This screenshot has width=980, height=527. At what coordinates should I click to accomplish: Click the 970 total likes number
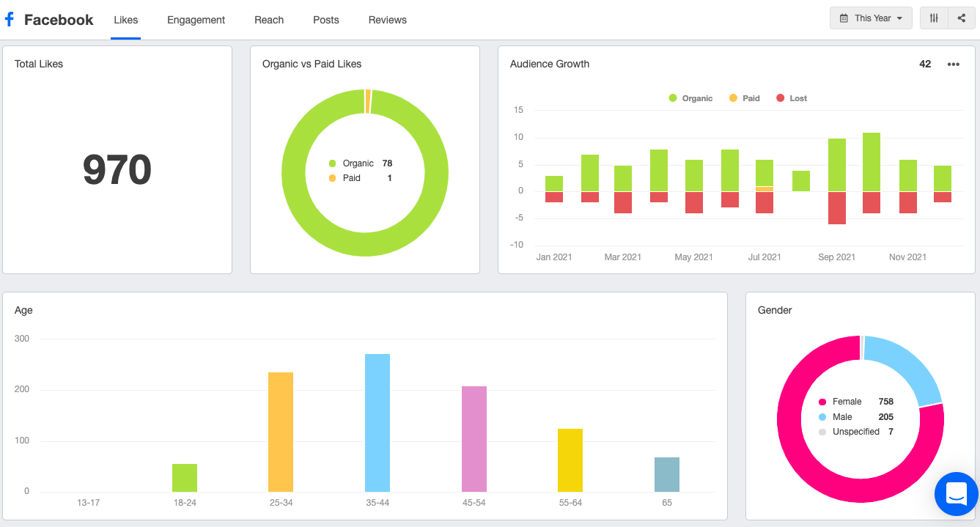(117, 170)
